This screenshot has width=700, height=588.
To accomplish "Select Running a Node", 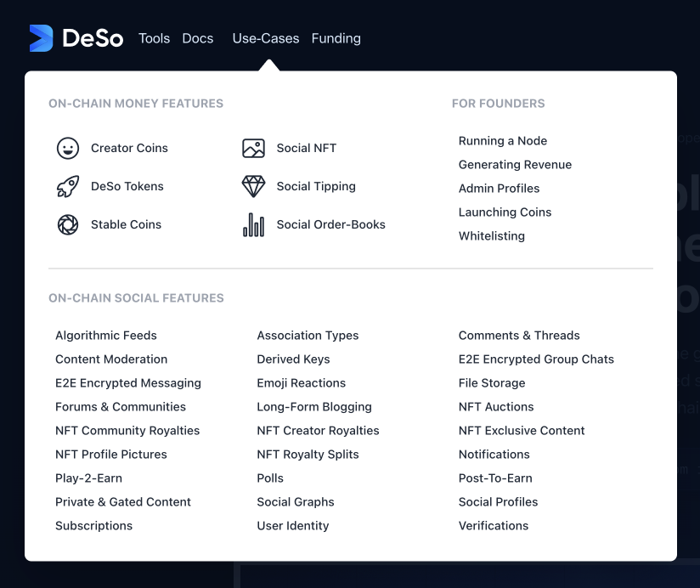I will point(503,141).
